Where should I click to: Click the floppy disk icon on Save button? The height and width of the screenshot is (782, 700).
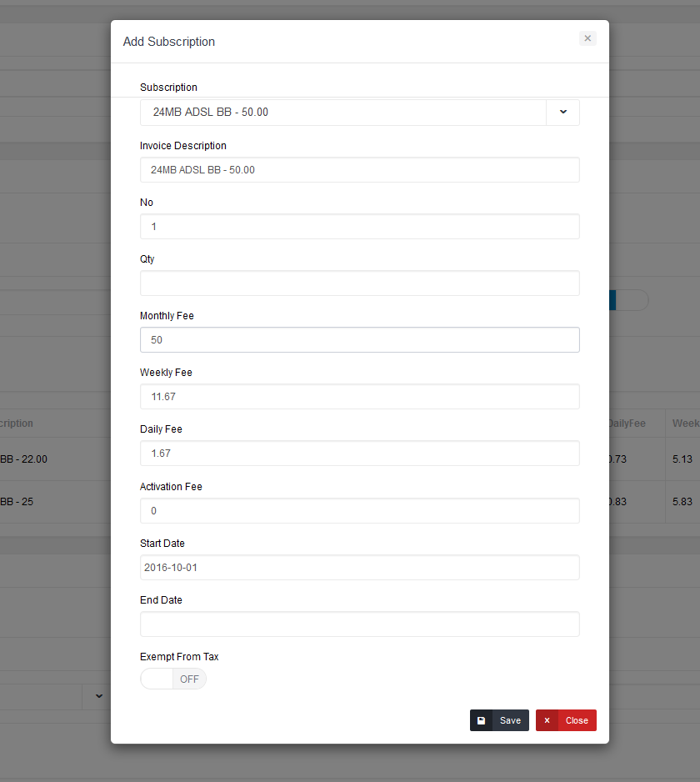(x=482, y=719)
